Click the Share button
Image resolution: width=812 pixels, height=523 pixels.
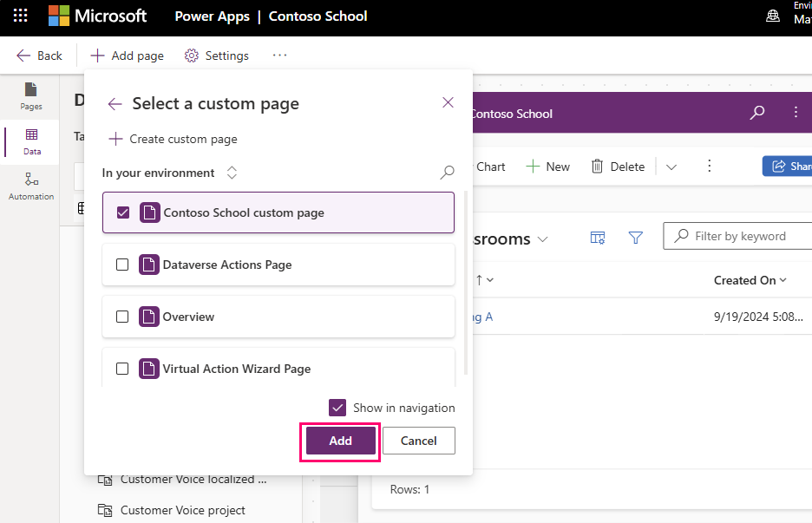[x=787, y=167]
